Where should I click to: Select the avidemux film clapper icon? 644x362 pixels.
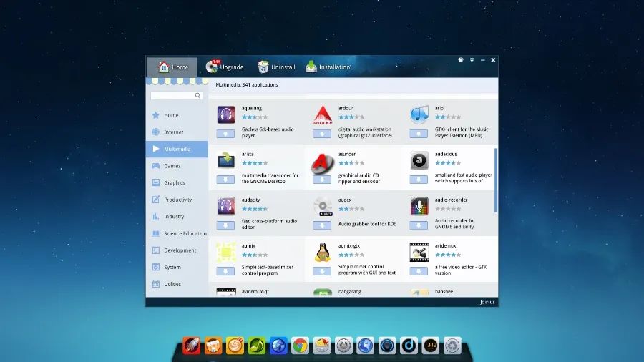pos(419,252)
